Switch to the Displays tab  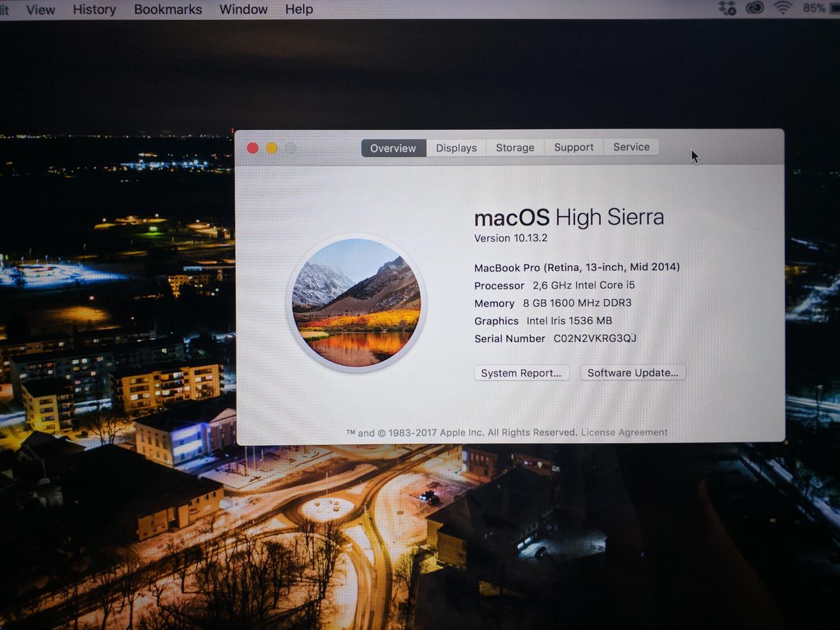(x=456, y=148)
